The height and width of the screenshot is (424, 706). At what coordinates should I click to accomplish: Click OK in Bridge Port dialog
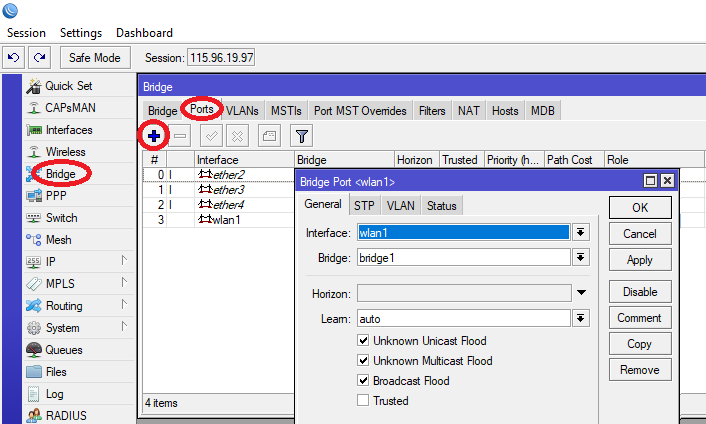point(640,207)
